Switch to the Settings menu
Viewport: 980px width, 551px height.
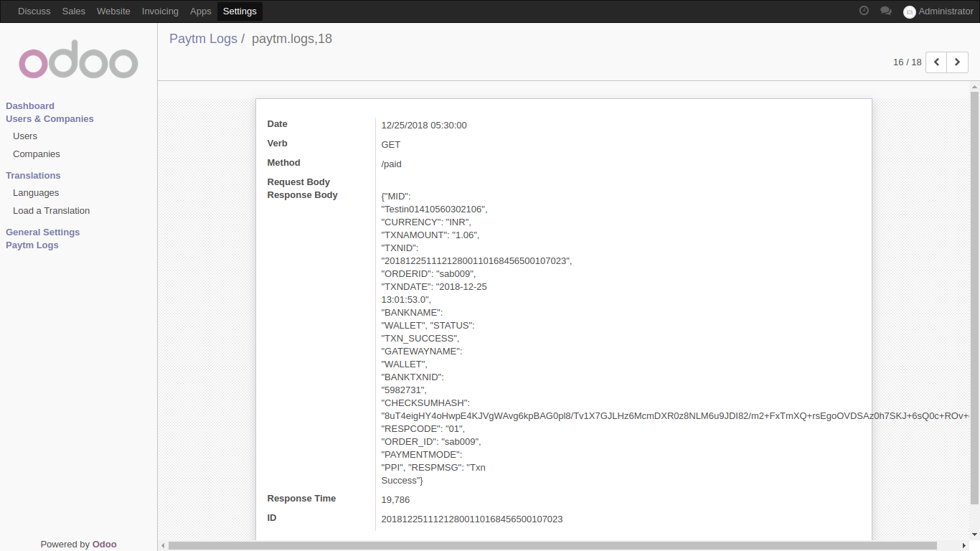(x=240, y=11)
